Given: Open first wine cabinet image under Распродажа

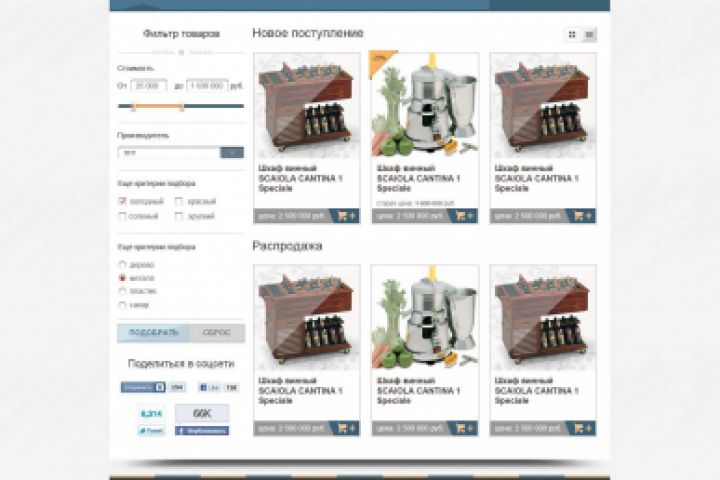Looking at the screenshot, I should [307, 318].
